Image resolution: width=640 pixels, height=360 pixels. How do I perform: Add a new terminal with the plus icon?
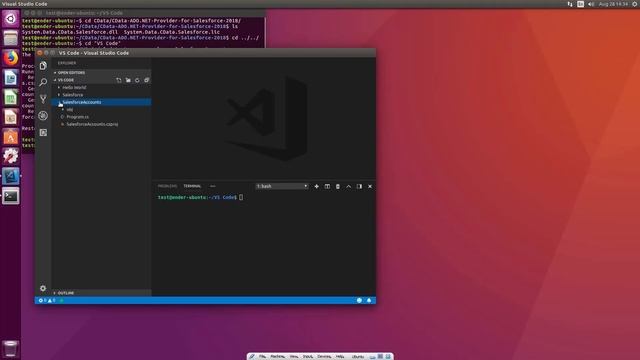tap(316, 187)
